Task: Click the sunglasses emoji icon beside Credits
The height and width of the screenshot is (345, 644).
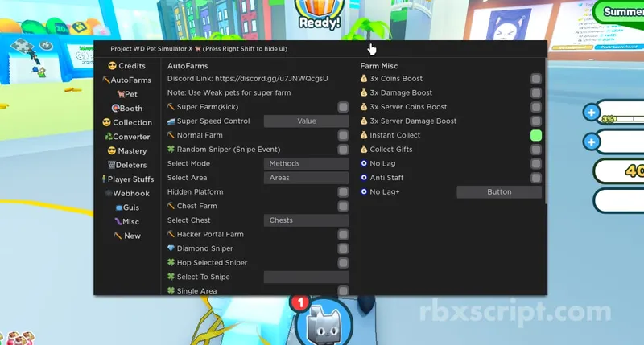Action: 112,66
